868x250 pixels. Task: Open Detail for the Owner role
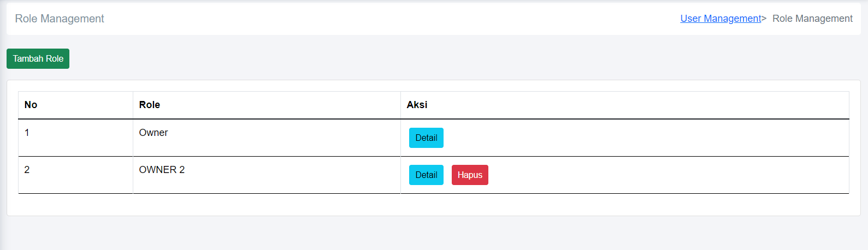[426, 138]
